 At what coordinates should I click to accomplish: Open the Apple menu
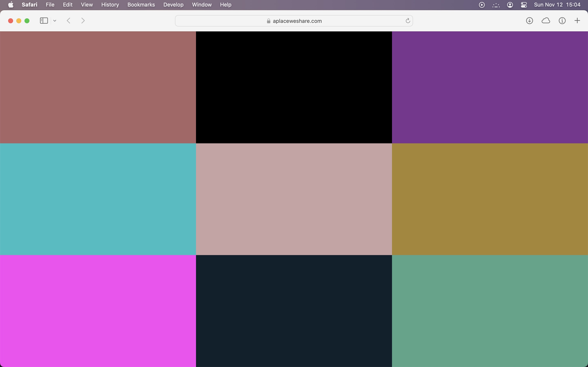coord(11,5)
